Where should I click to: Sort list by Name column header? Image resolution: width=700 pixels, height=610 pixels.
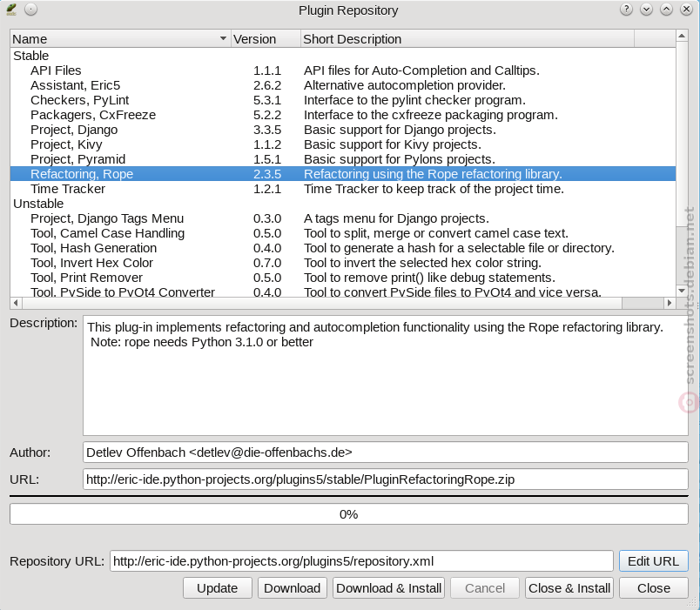point(120,39)
